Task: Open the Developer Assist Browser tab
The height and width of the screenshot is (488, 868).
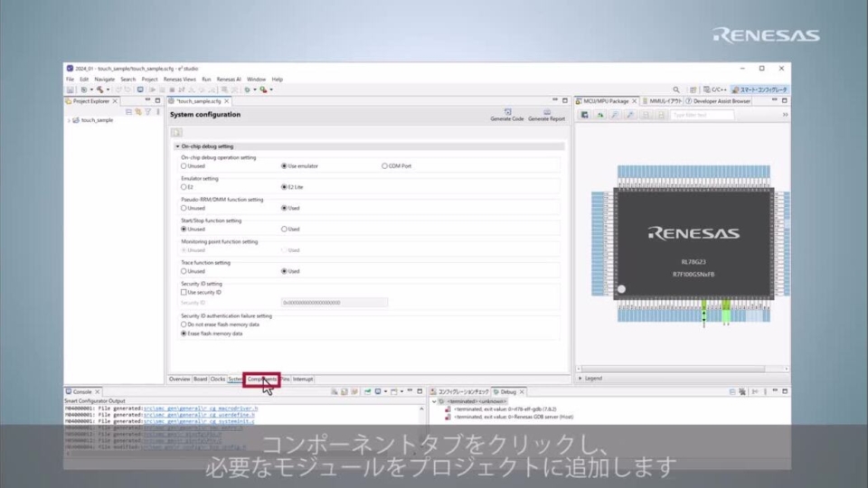Action: [718, 101]
